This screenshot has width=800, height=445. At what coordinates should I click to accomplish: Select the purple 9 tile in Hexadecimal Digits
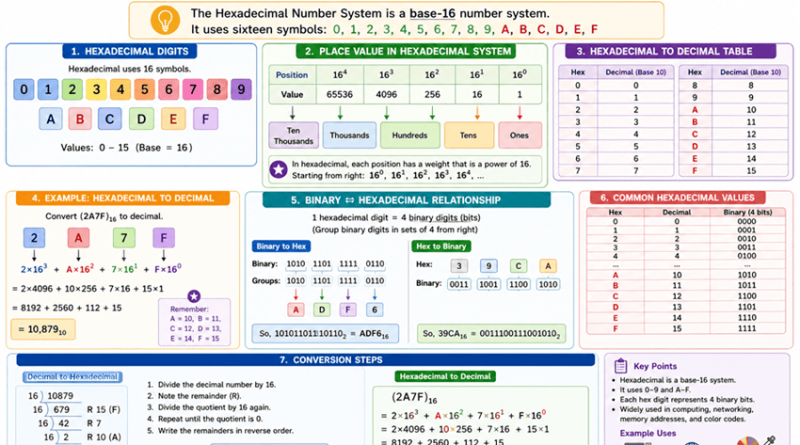[x=241, y=89]
